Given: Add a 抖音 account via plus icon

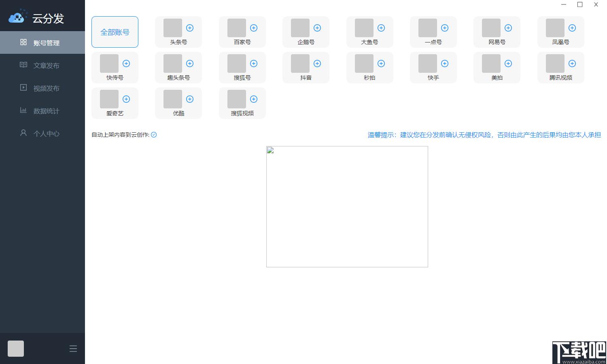Looking at the screenshot, I should [317, 63].
